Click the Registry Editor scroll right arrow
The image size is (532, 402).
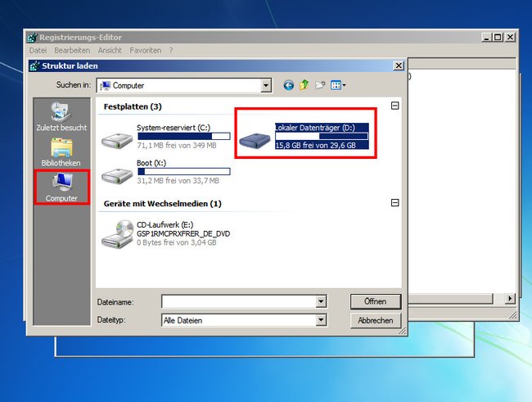click(510, 299)
